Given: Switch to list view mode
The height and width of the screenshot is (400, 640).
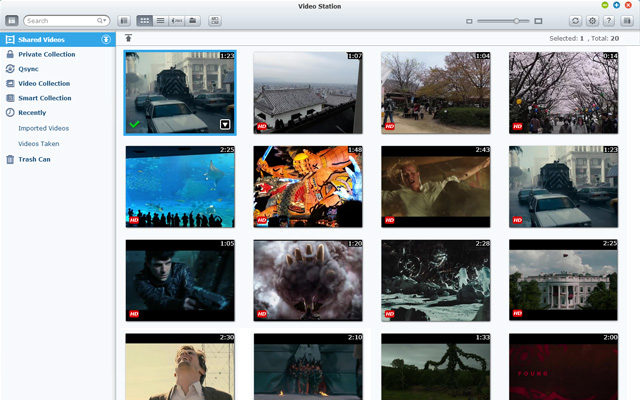Looking at the screenshot, I should [x=160, y=20].
